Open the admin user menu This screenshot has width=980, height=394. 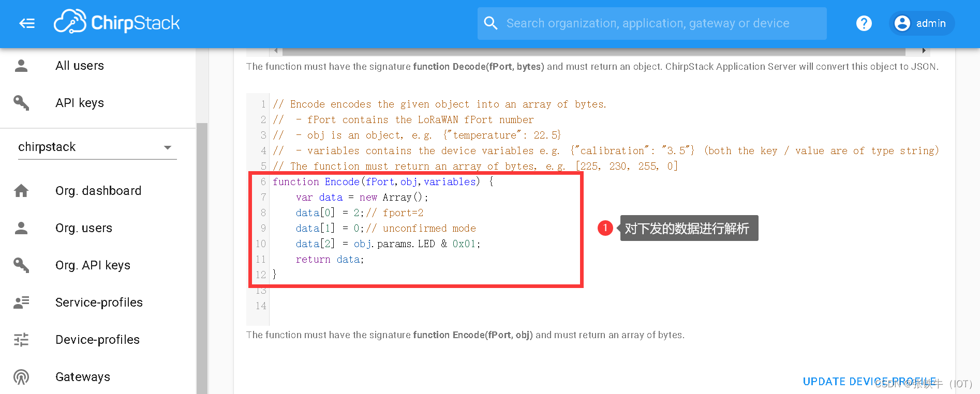point(922,23)
